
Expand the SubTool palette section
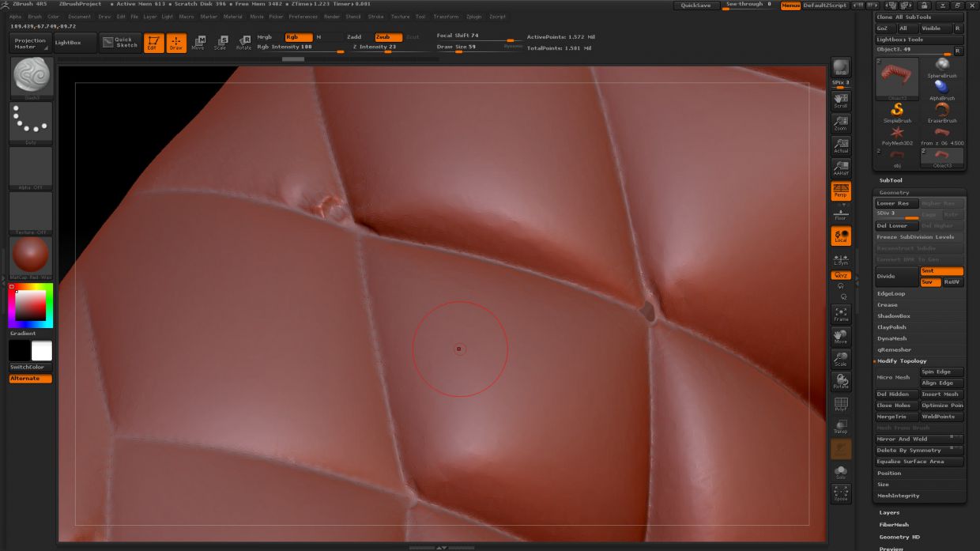[890, 180]
